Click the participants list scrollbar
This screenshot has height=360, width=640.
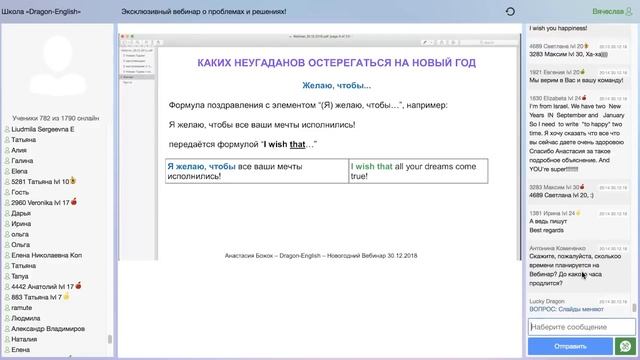point(109,339)
